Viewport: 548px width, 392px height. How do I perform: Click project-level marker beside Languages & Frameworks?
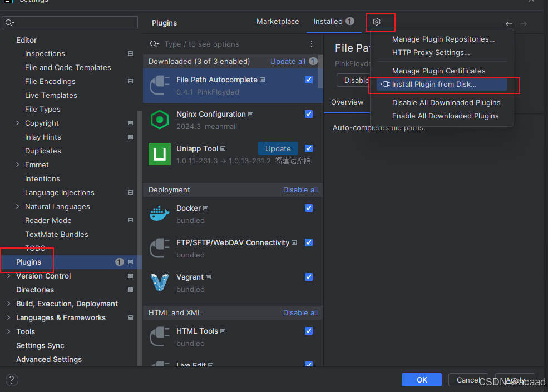point(130,317)
